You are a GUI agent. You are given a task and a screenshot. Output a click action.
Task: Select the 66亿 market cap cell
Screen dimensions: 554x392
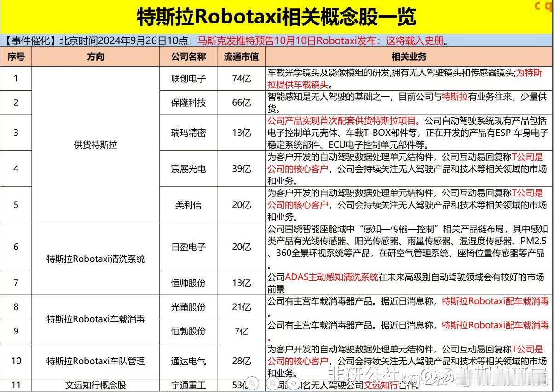(x=242, y=103)
